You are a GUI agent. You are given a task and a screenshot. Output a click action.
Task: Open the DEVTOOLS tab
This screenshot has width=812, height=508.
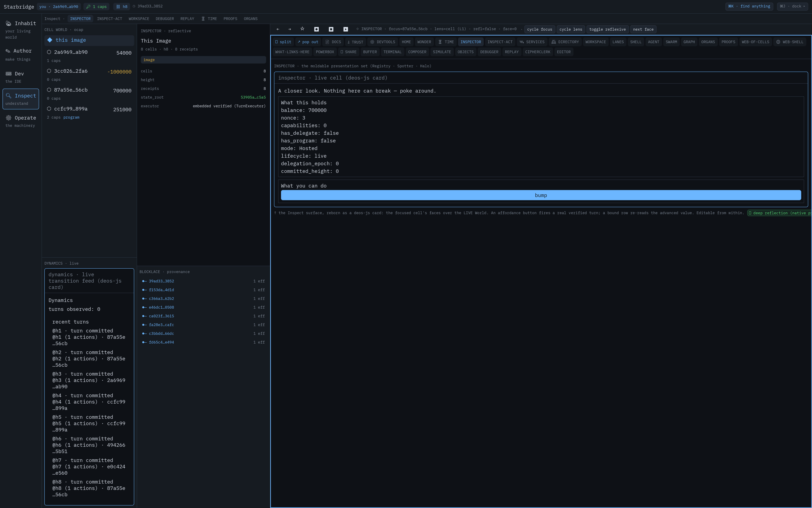click(383, 42)
